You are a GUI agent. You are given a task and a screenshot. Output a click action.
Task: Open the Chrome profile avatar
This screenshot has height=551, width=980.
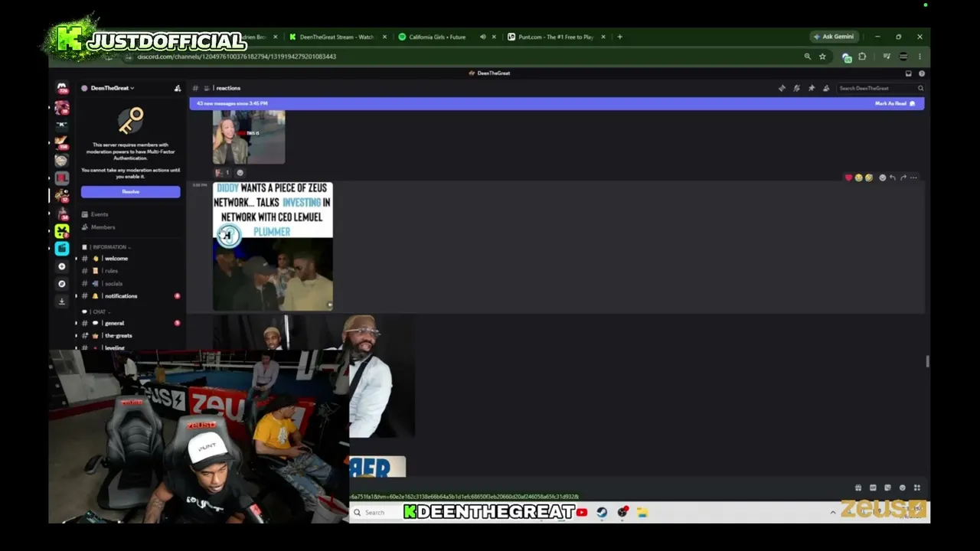pyautogui.click(x=903, y=57)
